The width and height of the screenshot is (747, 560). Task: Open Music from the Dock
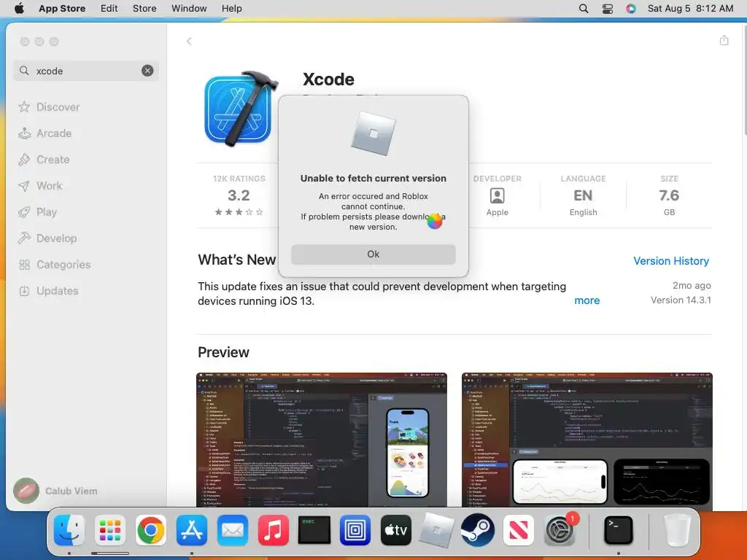274,530
